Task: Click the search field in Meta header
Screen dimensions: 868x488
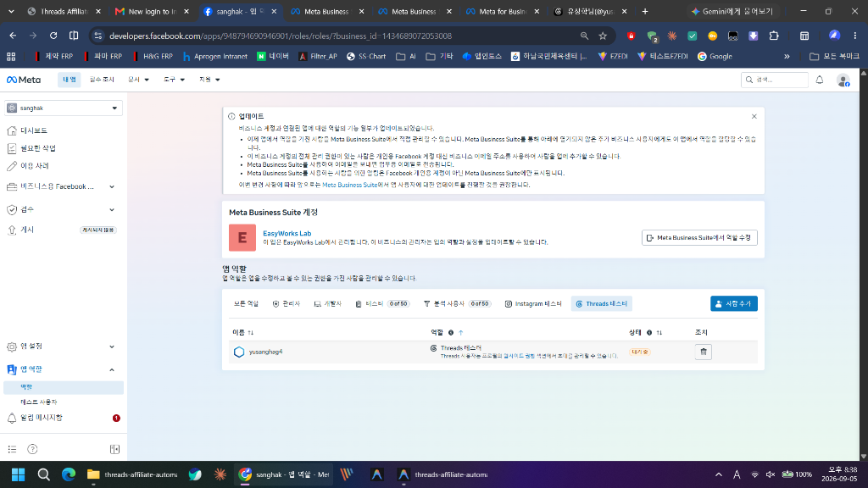Action: (775, 80)
